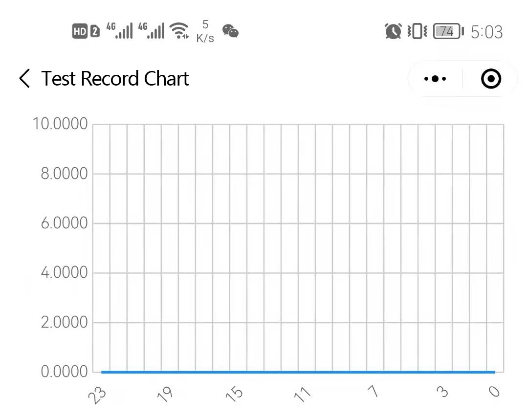Screen dimensions: 528x420
Task: Tap the x-axis label 0
Action: tap(495, 391)
